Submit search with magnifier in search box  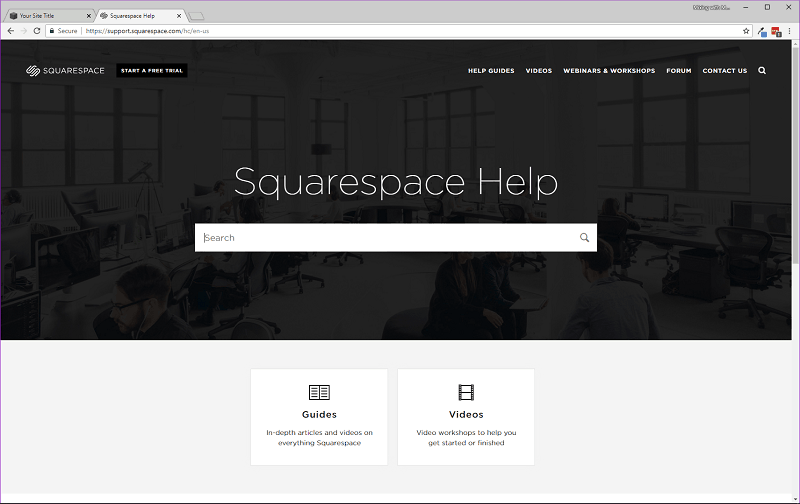pyautogui.click(x=584, y=237)
